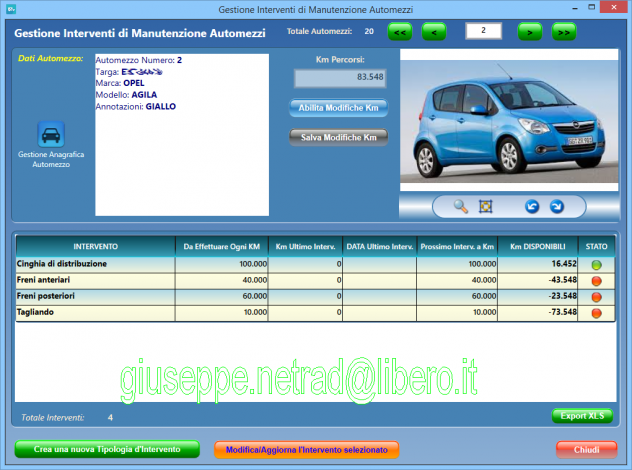
Task: Click Km Ultimo Interv. column header
Action: (x=305, y=246)
